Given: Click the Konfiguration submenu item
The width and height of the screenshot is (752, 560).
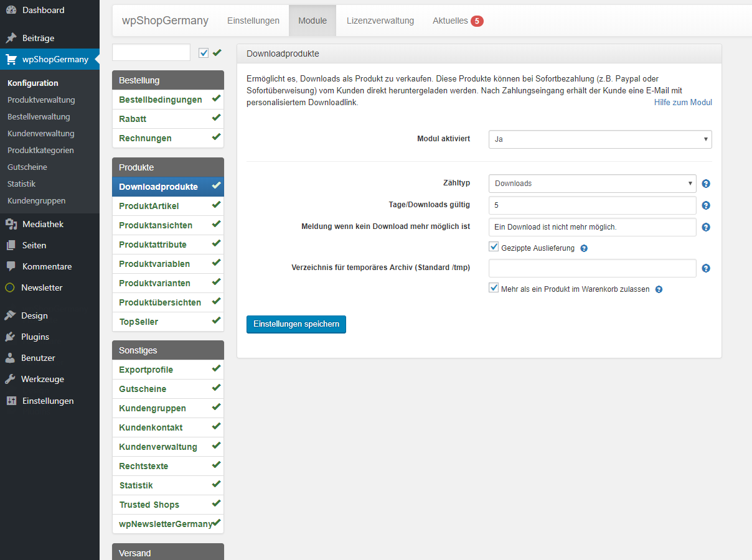Looking at the screenshot, I should pos(33,83).
